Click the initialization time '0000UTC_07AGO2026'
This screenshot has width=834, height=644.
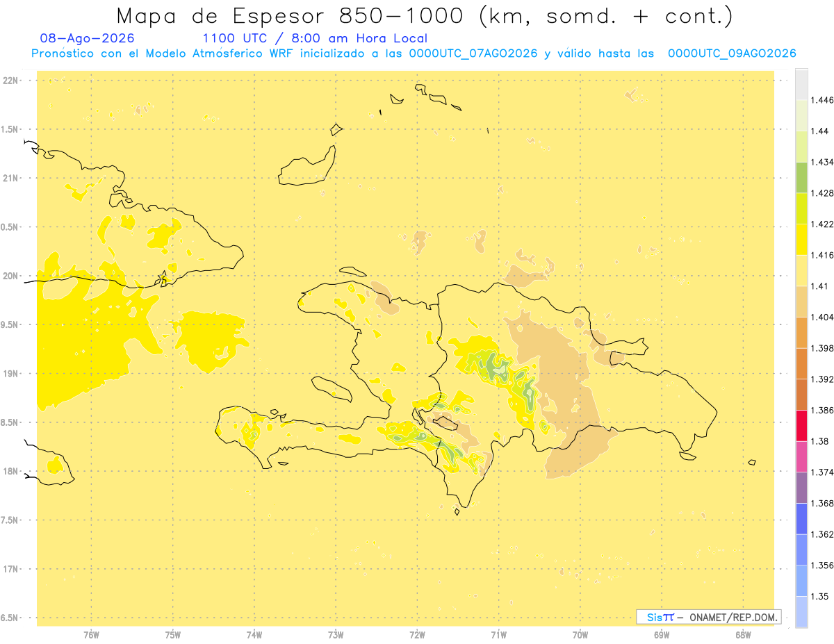coord(473,53)
